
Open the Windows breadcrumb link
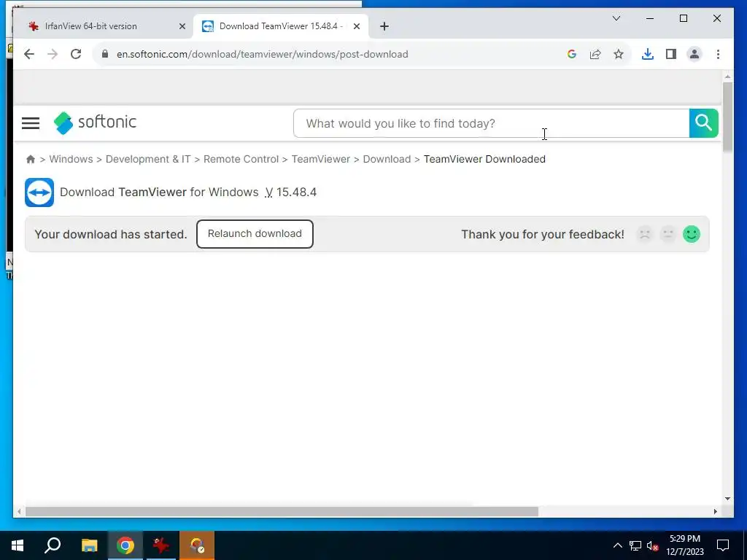click(71, 159)
